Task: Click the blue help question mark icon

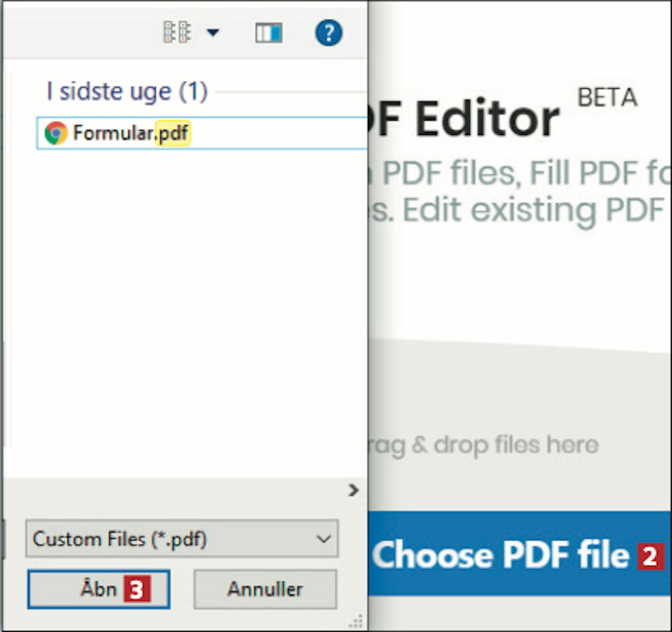Action: (x=328, y=33)
